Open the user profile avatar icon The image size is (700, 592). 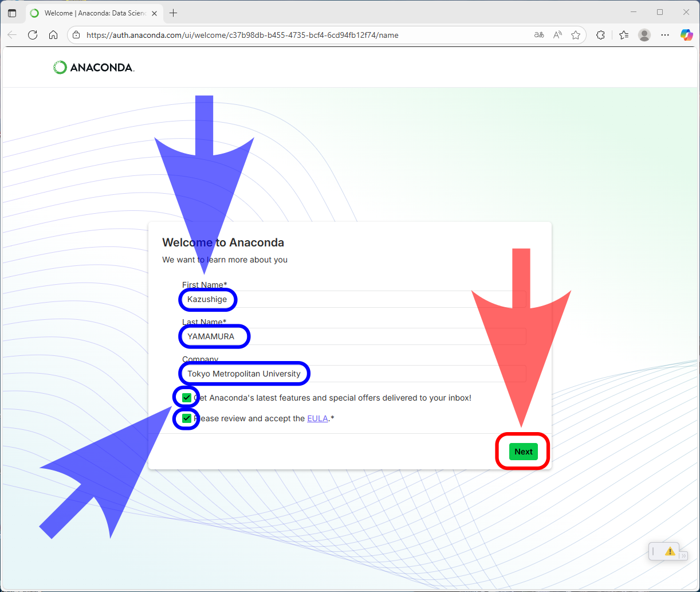644,35
